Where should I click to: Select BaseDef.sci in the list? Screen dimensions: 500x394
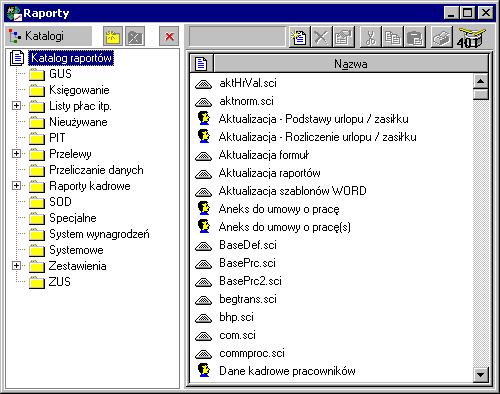pyautogui.click(x=248, y=245)
